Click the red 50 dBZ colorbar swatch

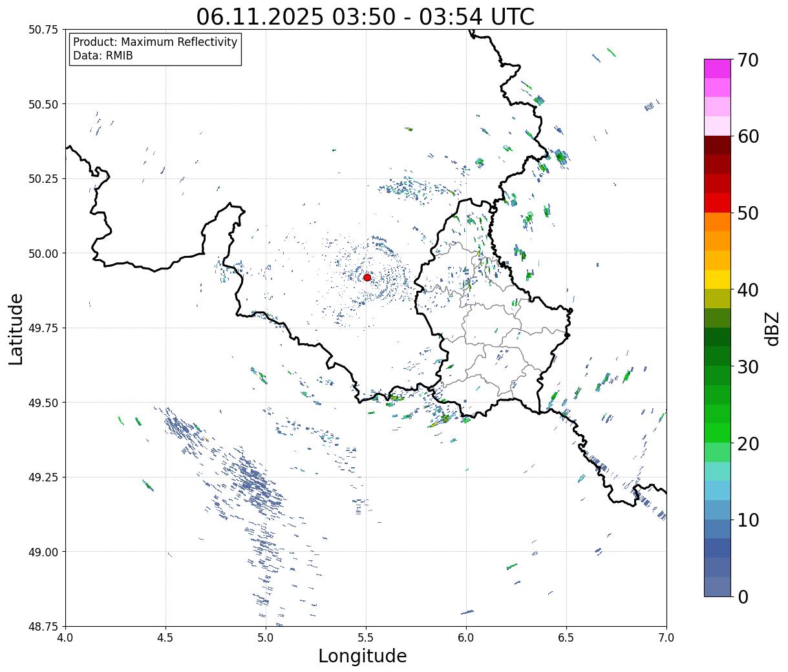[x=718, y=203]
